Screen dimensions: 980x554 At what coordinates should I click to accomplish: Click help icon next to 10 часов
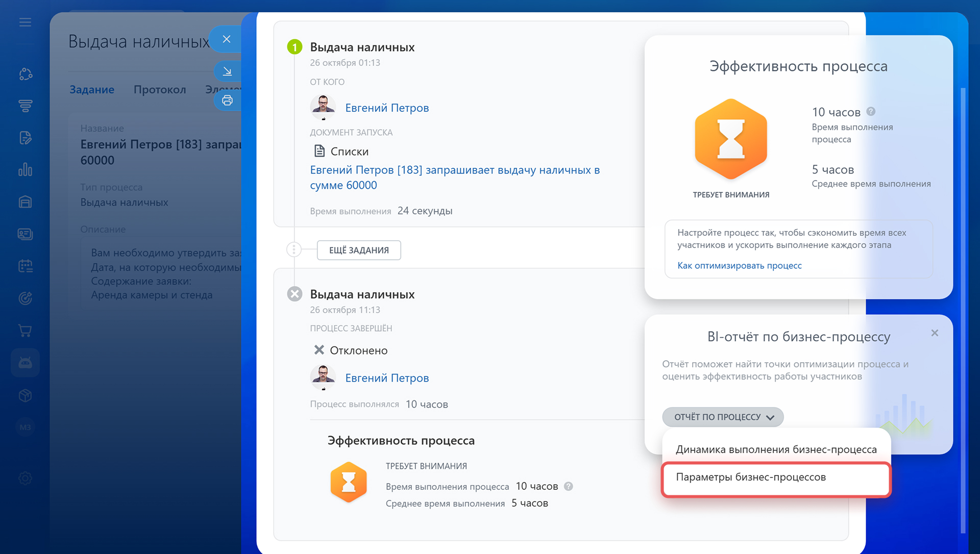(871, 111)
